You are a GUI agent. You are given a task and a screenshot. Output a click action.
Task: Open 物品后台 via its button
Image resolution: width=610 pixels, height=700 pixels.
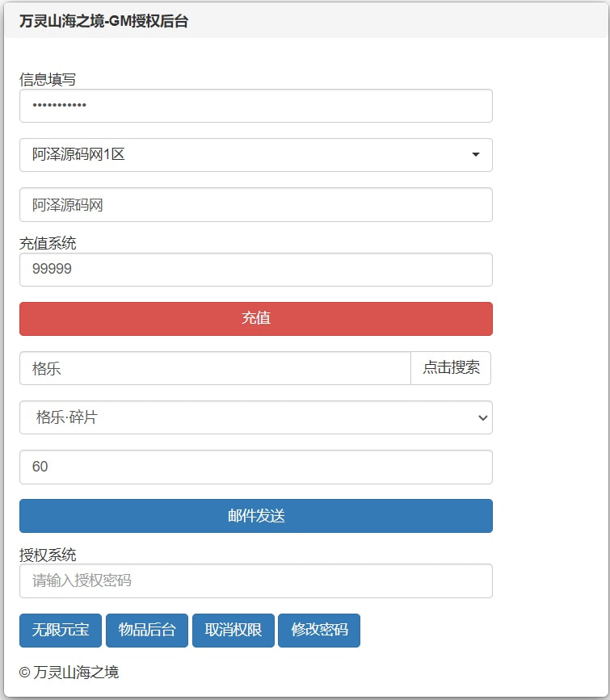(147, 631)
